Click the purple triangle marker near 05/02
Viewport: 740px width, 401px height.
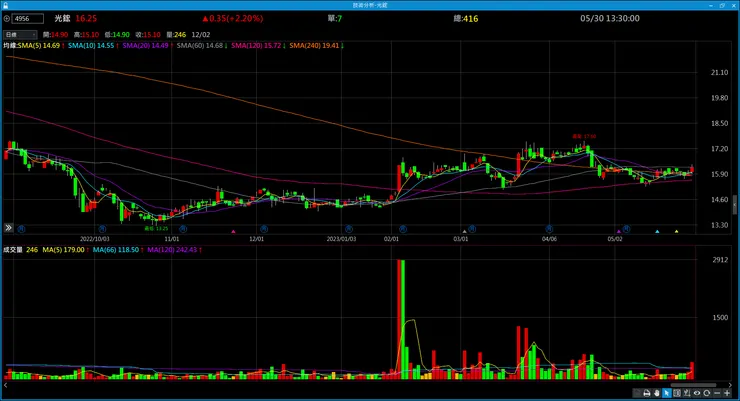619,231
